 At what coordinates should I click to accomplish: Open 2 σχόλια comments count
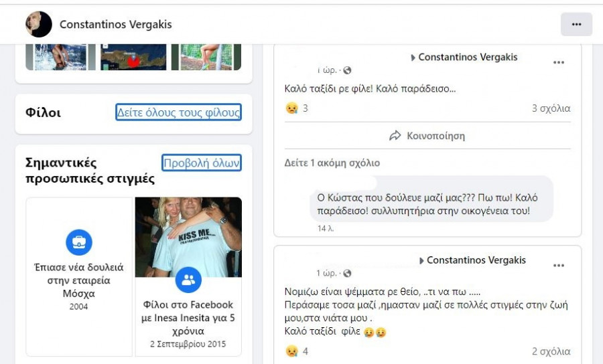(x=551, y=351)
